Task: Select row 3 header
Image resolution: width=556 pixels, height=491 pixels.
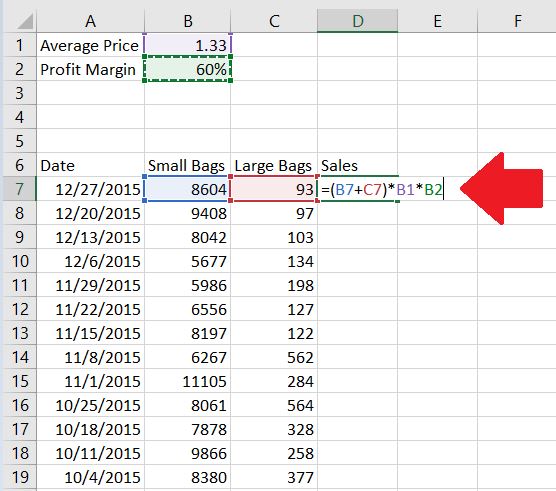Action: [x=20, y=93]
